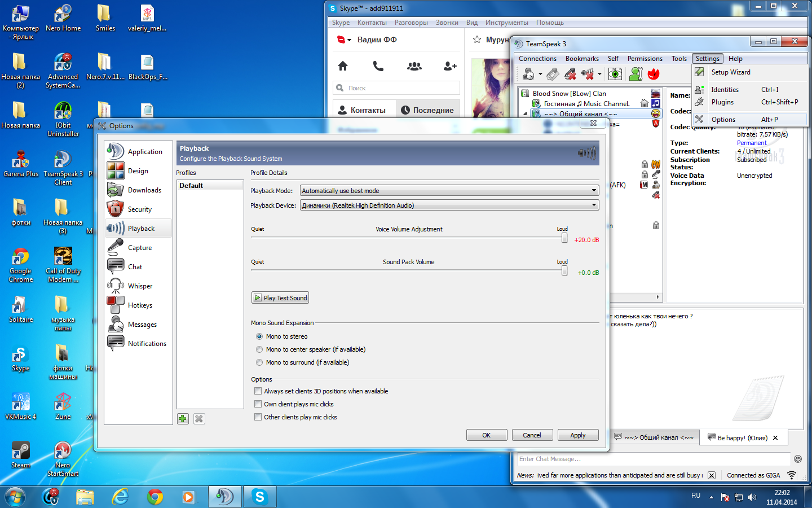Click the Sound Pack Volume slider handle

click(x=564, y=270)
